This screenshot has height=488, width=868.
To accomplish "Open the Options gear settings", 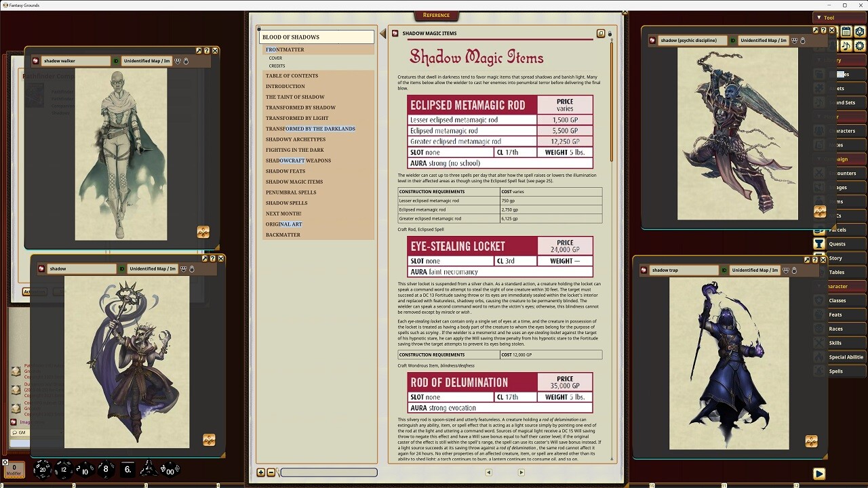I will click(x=860, y=46).
